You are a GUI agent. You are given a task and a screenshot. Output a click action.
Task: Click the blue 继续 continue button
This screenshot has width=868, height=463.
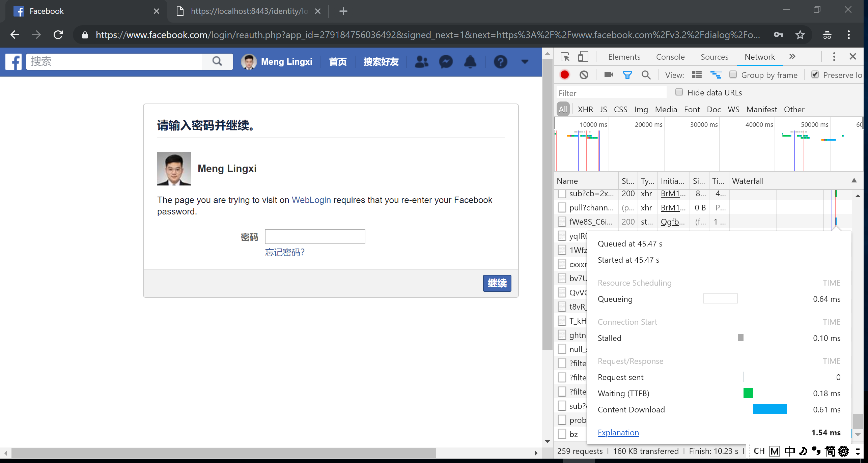(x=497, y=283)
